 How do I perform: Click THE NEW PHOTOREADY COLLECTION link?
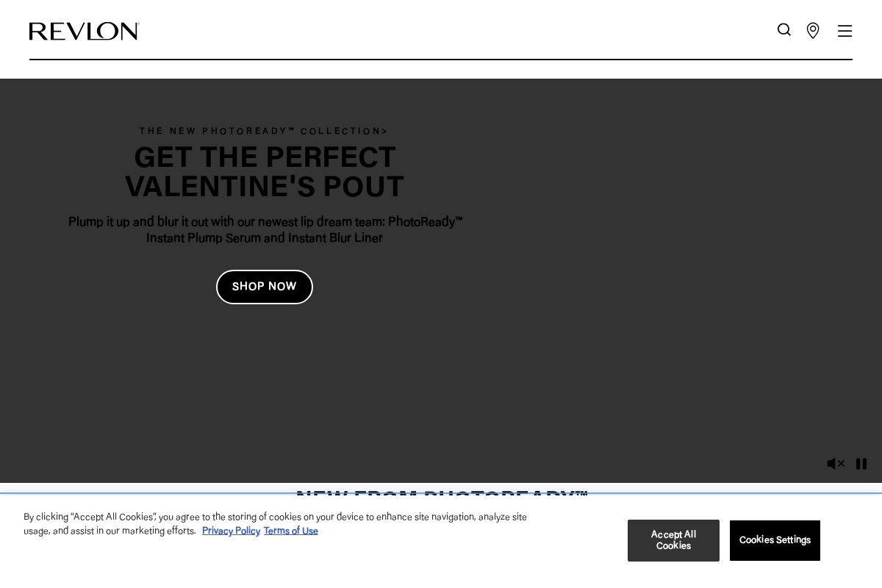(x=264, y=131)
